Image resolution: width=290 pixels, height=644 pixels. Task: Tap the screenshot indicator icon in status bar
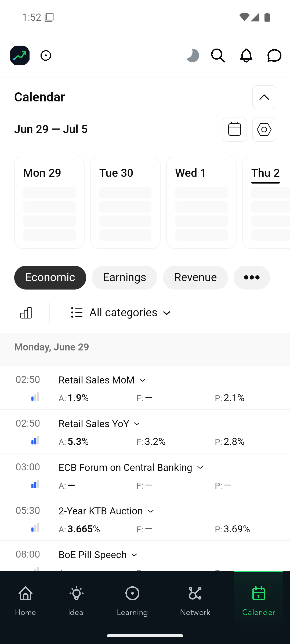point(49,17)
